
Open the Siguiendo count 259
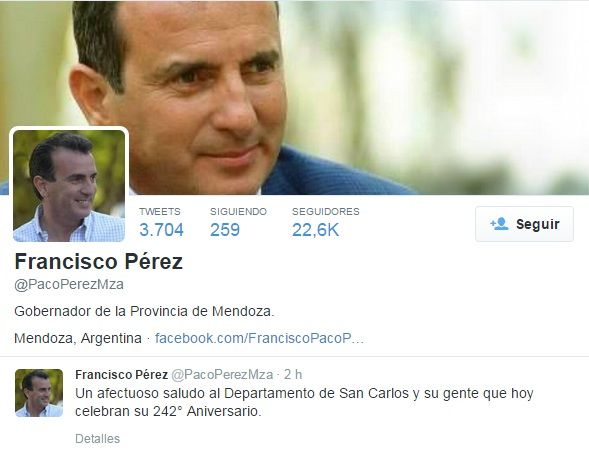point(225,230)
